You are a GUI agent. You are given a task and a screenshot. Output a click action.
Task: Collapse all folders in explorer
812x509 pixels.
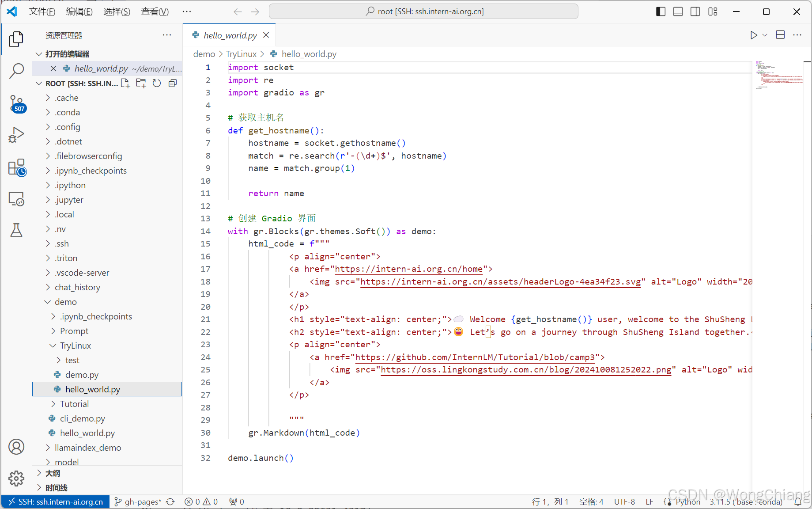coord(173,83)
